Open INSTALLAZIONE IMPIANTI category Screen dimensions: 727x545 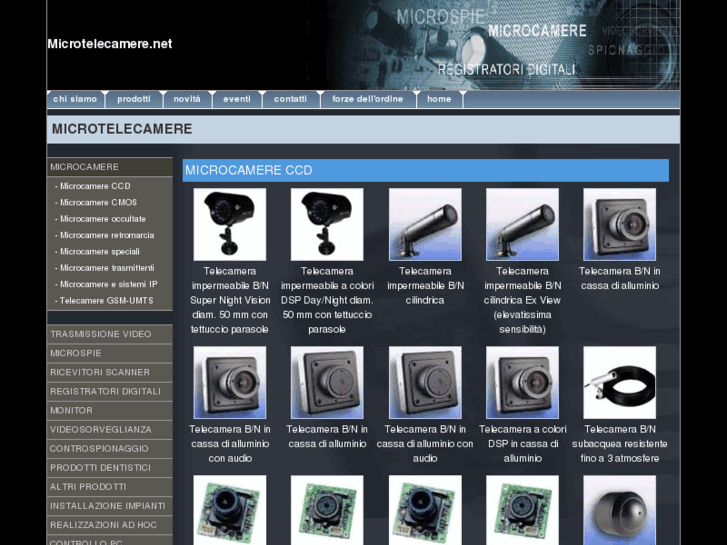pos(110,506)
